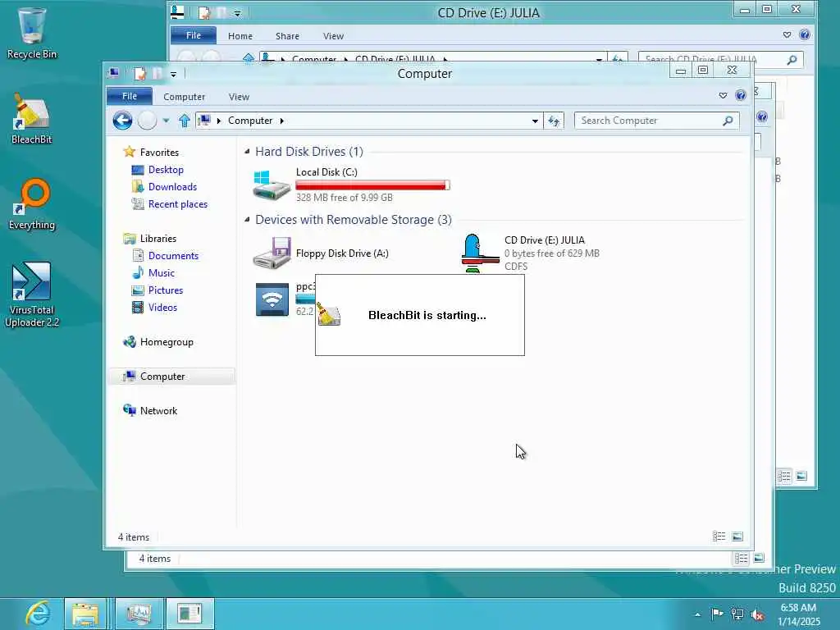
Task: Open the File menu in Computer window
Action: [129, 96]
